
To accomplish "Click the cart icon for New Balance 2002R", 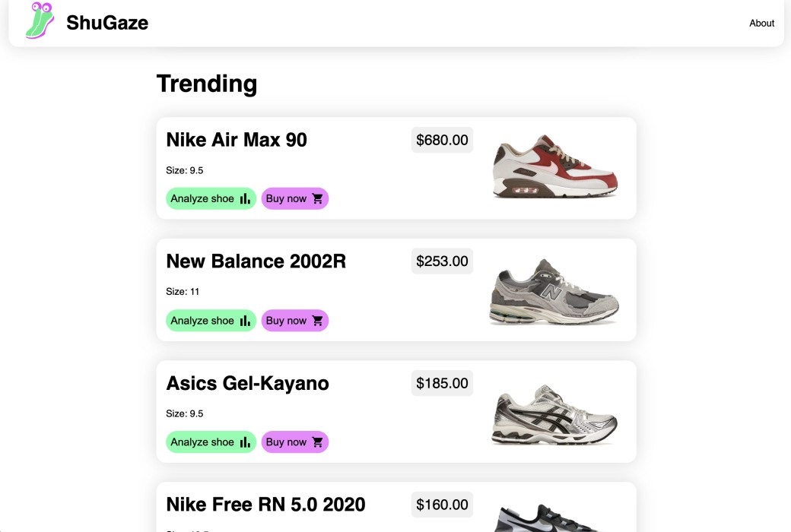I will pyautogui.click(x=317, y=321).
